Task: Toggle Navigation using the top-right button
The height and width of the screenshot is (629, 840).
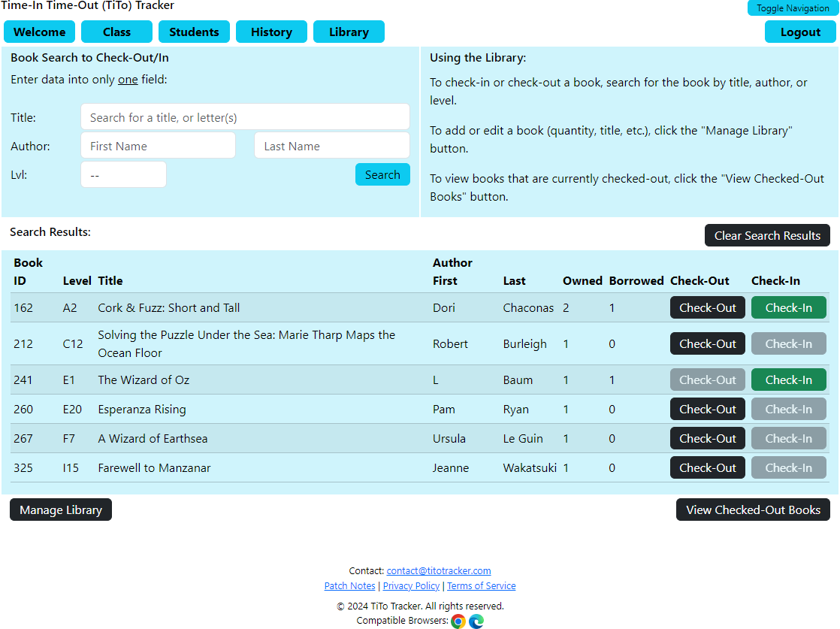Action: 793,8
